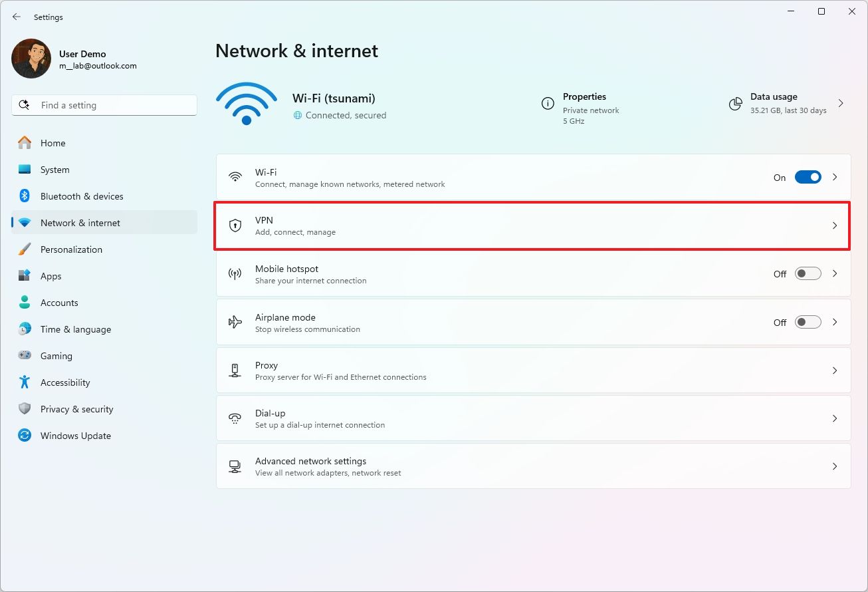Turn on Airplane mode

(x=808, y=322)
